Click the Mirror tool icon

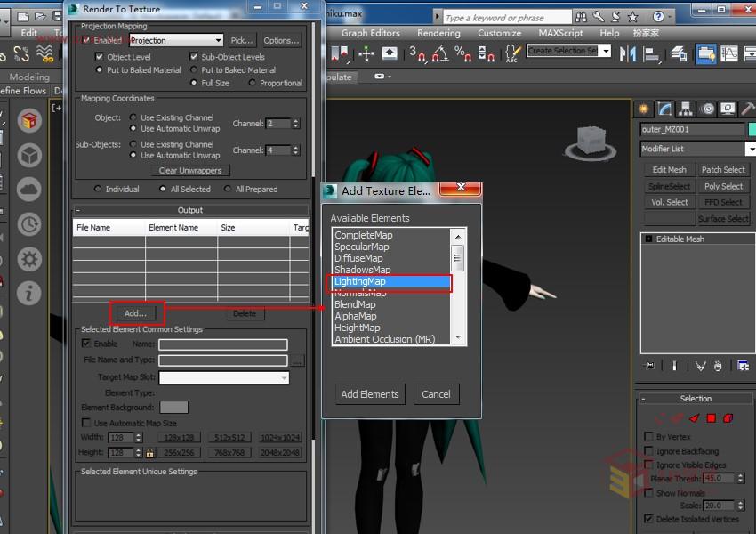(x=627, y=53)
